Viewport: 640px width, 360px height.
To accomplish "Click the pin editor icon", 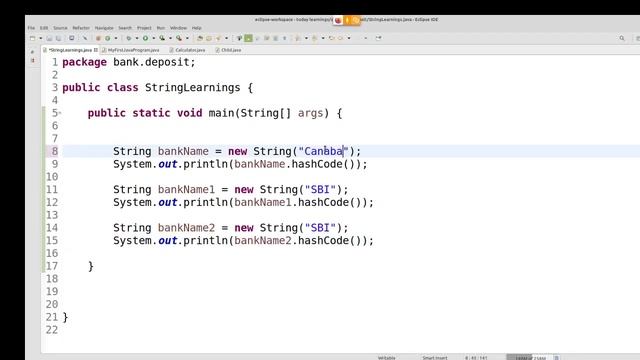I will [378, 38].
